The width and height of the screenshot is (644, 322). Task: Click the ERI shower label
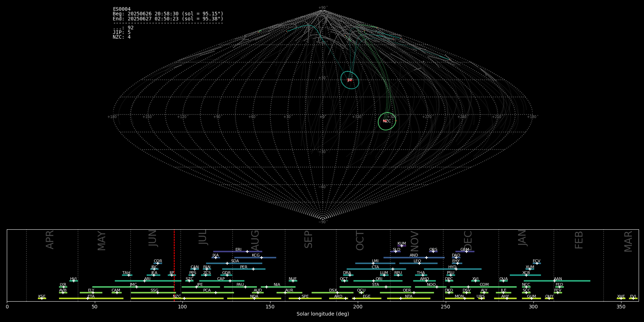tap(238, 250)
